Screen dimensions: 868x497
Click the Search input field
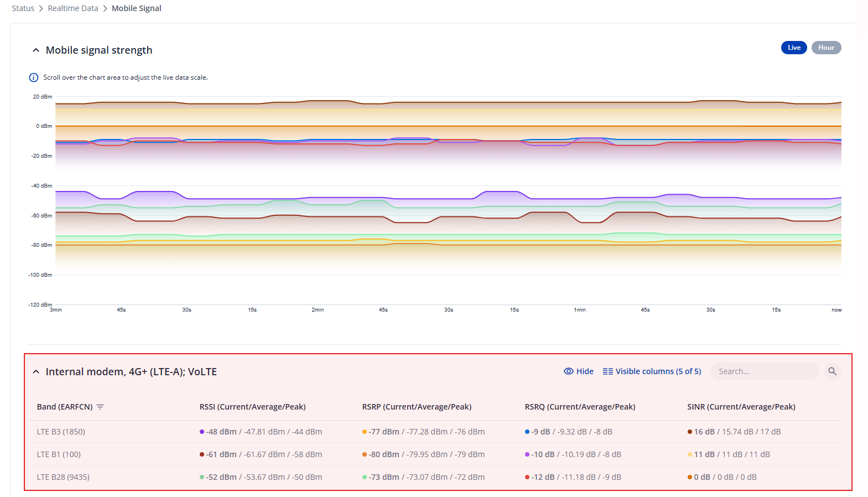click(765, 371)
